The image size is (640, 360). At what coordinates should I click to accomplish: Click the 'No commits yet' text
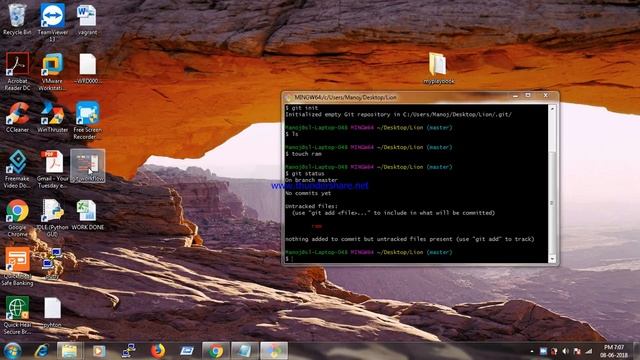pyautogui.click(x=308, y=193)
